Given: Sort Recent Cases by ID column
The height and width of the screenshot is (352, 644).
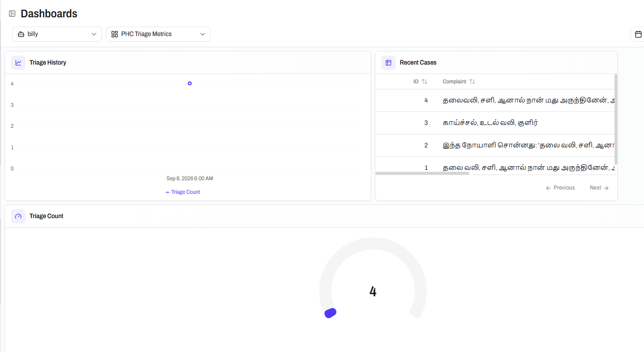Looking at the screenshot, I should 420,81.
